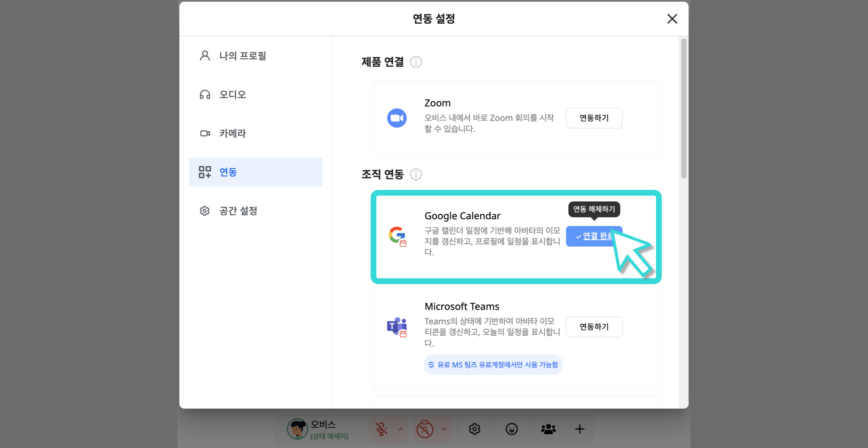
Task: Click the 오비스 user name
Action: (x=323, y=424)
